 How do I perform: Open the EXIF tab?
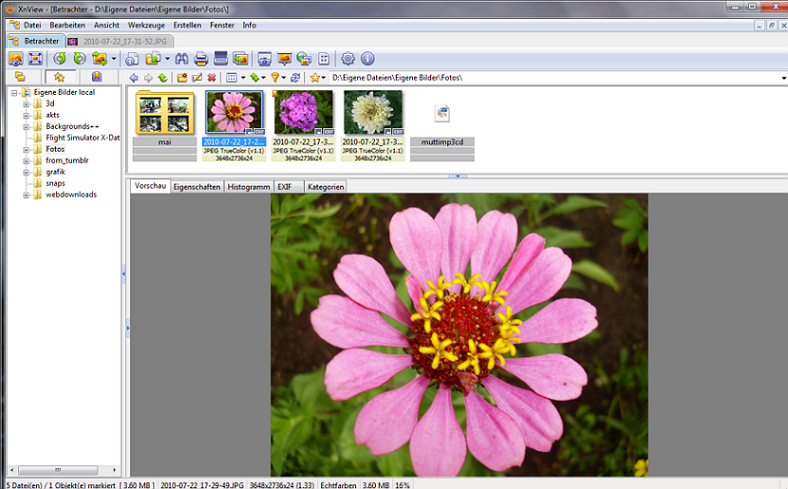click(287, 187)
